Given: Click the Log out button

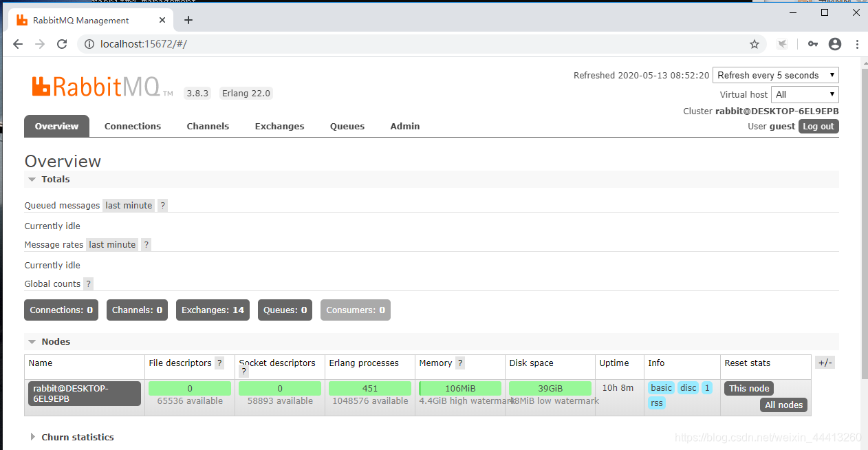Looking at the screenshot, I should (818, 126).
